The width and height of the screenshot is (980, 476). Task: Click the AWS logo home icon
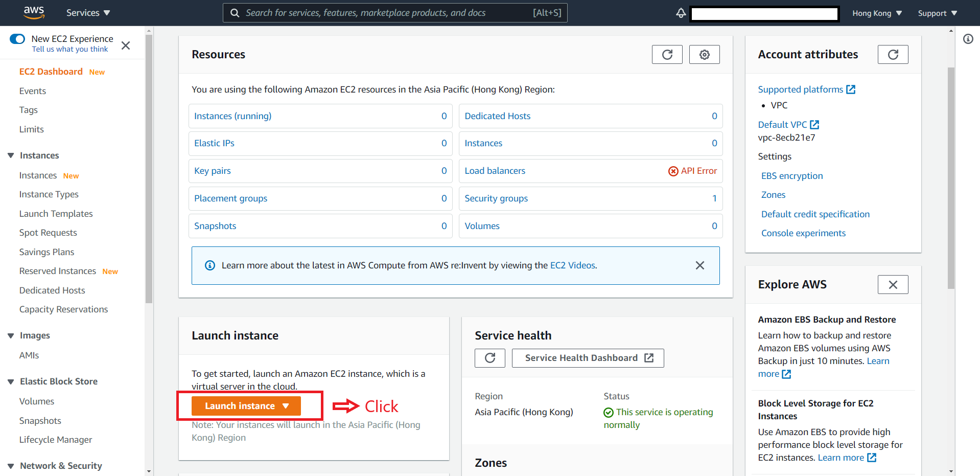[x=34, y=12]
